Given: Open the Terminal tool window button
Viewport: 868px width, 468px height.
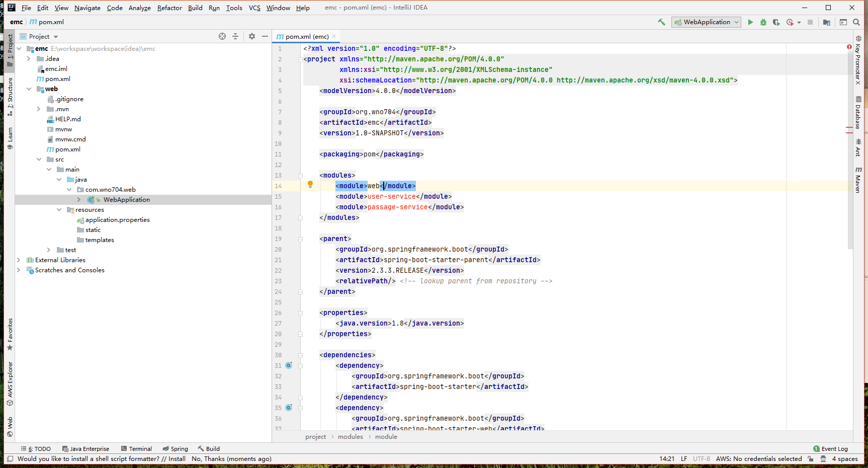Looking at the screenshot, I should pyautogui.click(x=136, y=449).
